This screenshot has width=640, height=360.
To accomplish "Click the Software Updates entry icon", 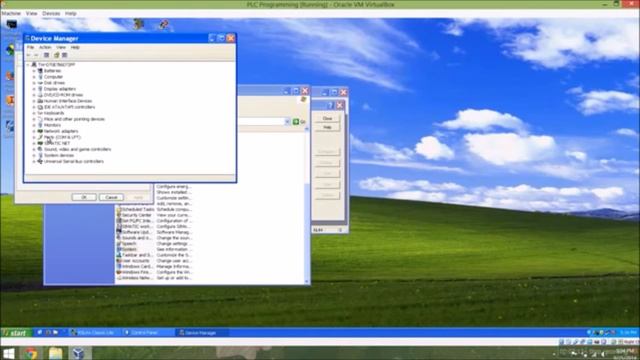I will 119,232.
